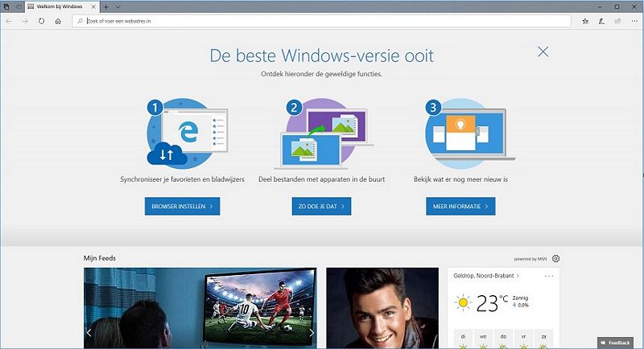Click the MEER INFORMATIE button
The image size is (644, 349).
pyautogui.click(x=460, y=207)
